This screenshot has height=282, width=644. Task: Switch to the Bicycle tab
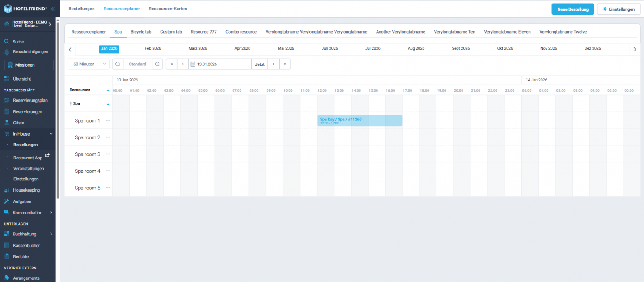tap(141, 32)
